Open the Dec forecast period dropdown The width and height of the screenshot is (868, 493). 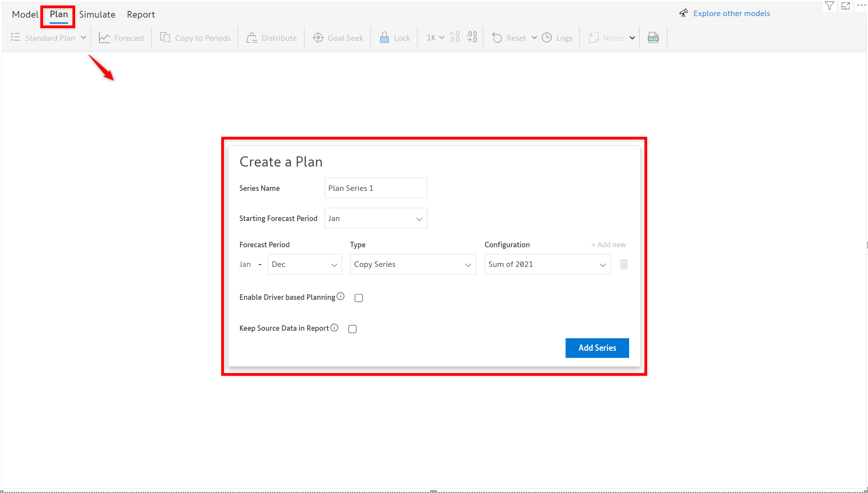point(304,265)
